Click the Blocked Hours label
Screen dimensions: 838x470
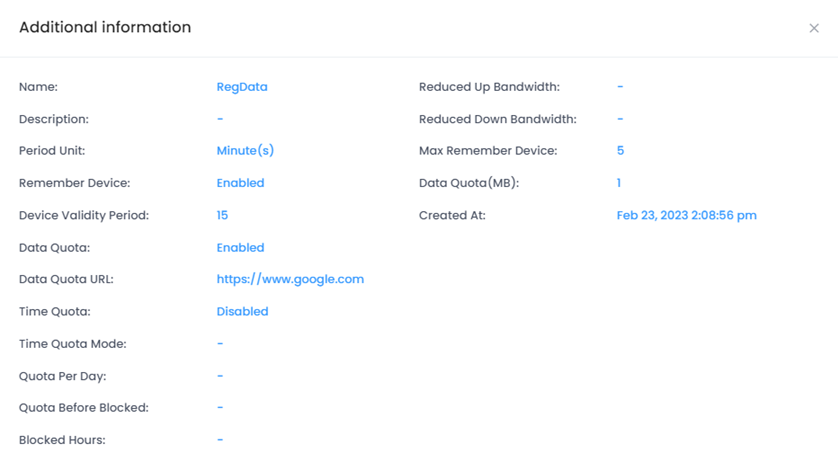62,440
